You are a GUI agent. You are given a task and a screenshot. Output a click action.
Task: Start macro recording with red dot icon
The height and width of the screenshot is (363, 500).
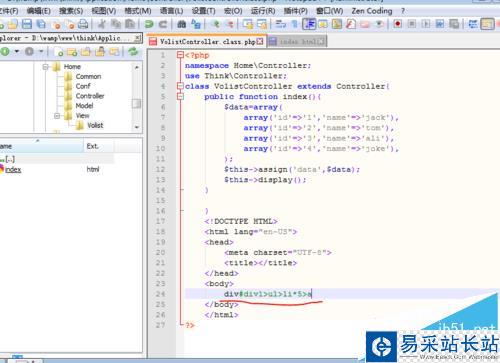pyautogui.click(x=397, y=24)
